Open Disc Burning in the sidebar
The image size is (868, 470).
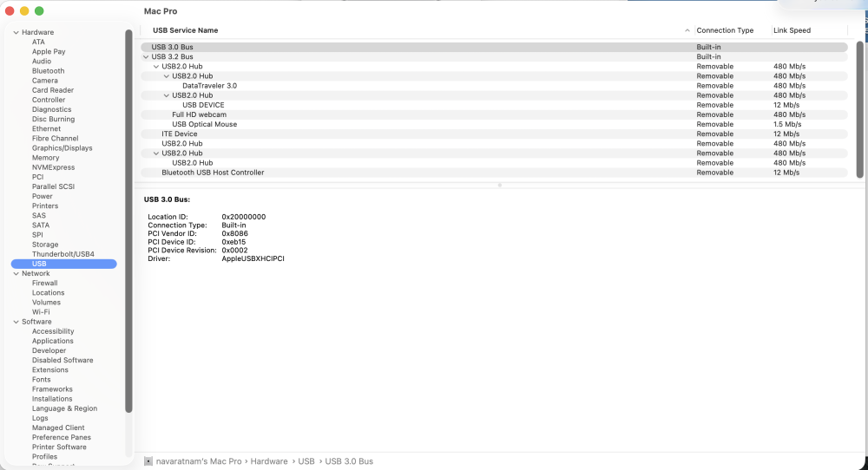coord(53,120)
